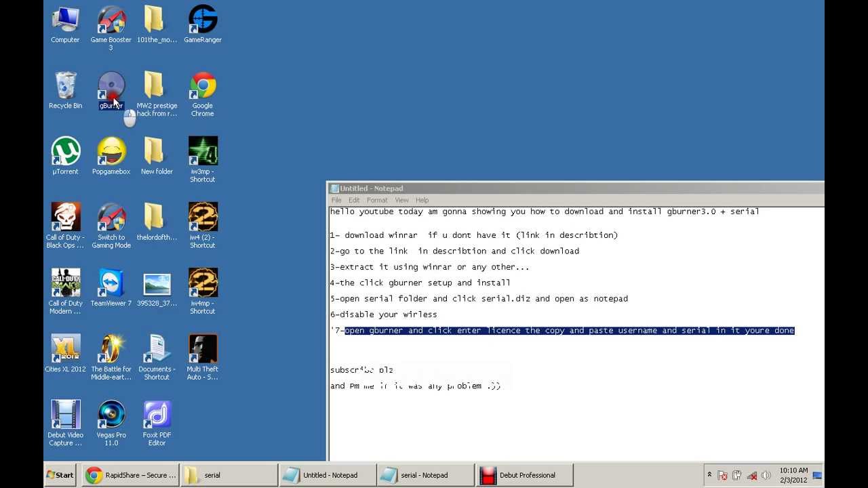The image size is (868, 488).
Task: Bring Debut Professional to the foreground
Action: click(x=525, y=474)
